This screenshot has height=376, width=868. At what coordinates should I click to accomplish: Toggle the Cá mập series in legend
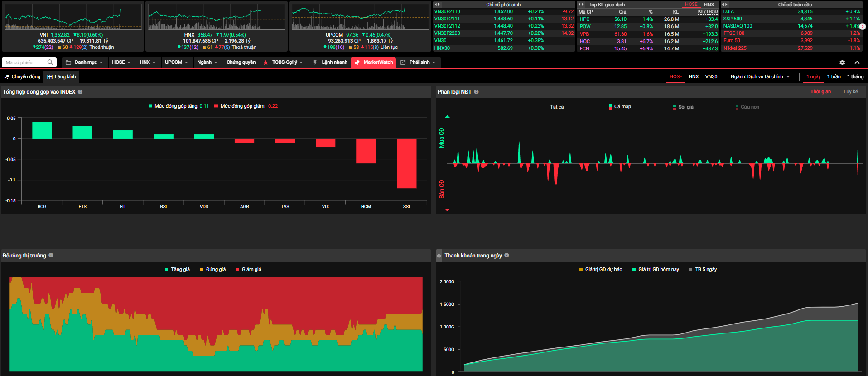(620, 107)
